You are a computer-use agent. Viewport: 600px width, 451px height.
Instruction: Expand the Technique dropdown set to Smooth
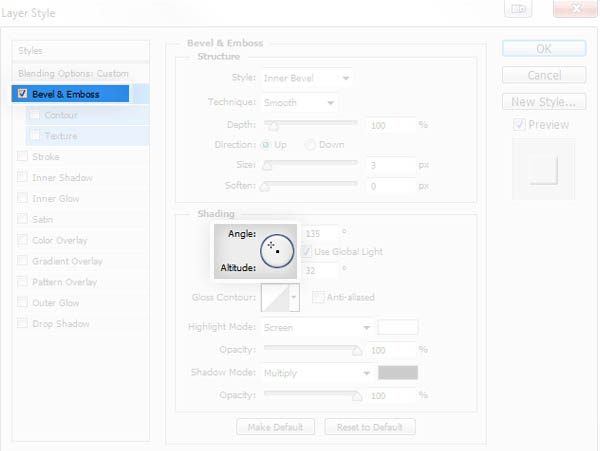coord(299,103)
